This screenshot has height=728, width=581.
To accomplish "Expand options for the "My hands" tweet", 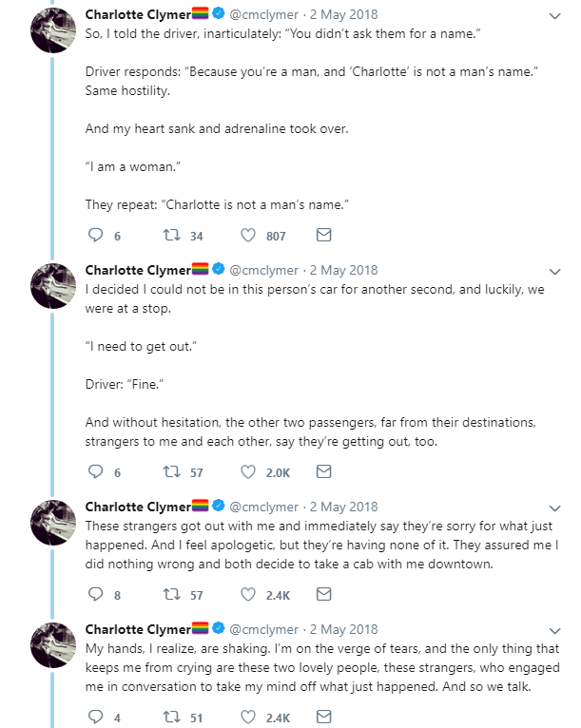I will 555,630.
